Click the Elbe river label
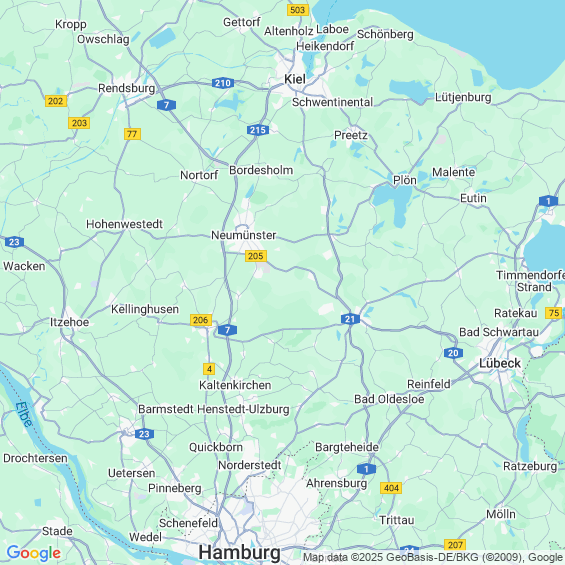This screenshot has width=565, height=565. click(x=25, y=414)
